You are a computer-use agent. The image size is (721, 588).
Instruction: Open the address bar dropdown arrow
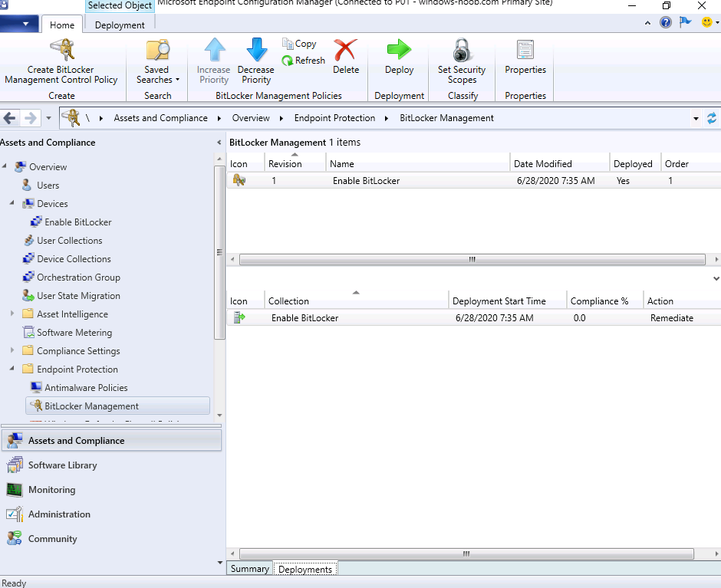point(696,119)
